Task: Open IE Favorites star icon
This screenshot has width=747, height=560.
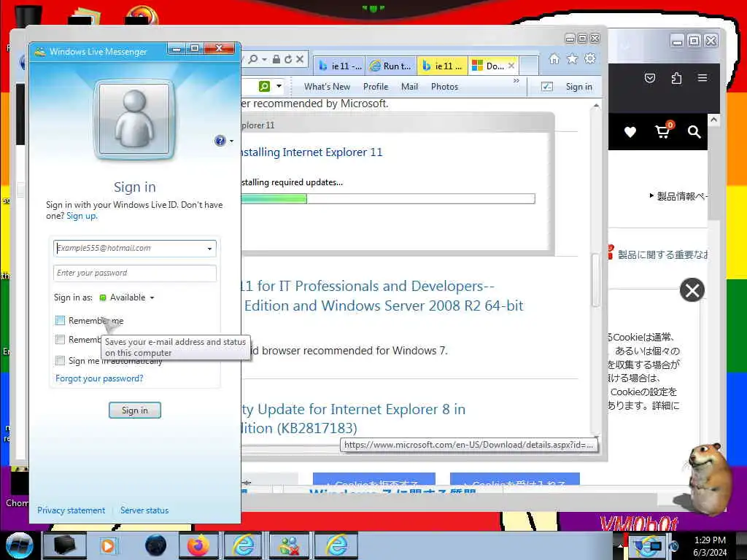Action: tap(572, 58)
